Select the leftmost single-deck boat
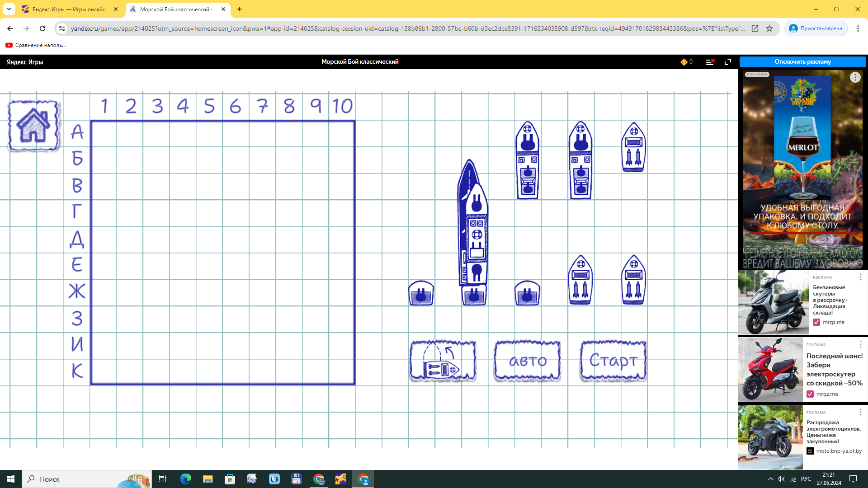This screenshot has width=868, height=488. 421,293
